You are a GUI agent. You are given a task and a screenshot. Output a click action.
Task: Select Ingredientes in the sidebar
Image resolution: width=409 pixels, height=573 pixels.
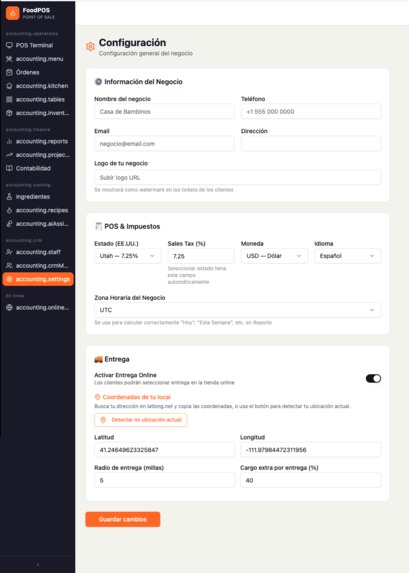pos(38,197)
